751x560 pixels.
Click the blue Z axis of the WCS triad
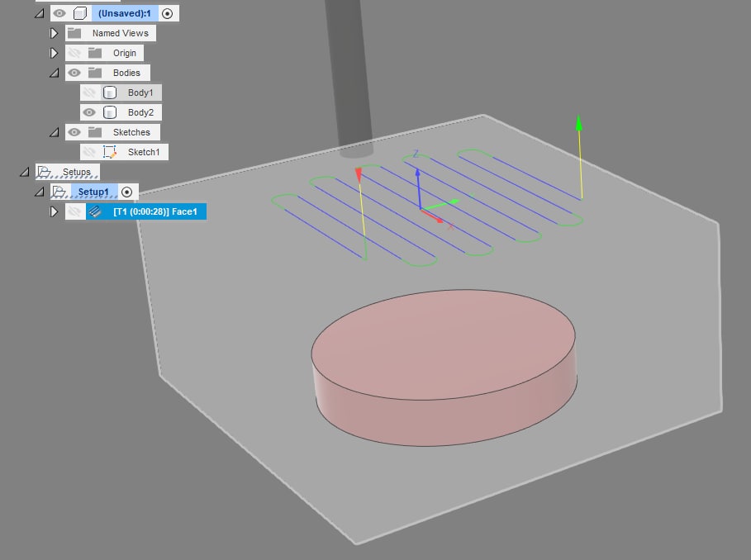(419, 189)
